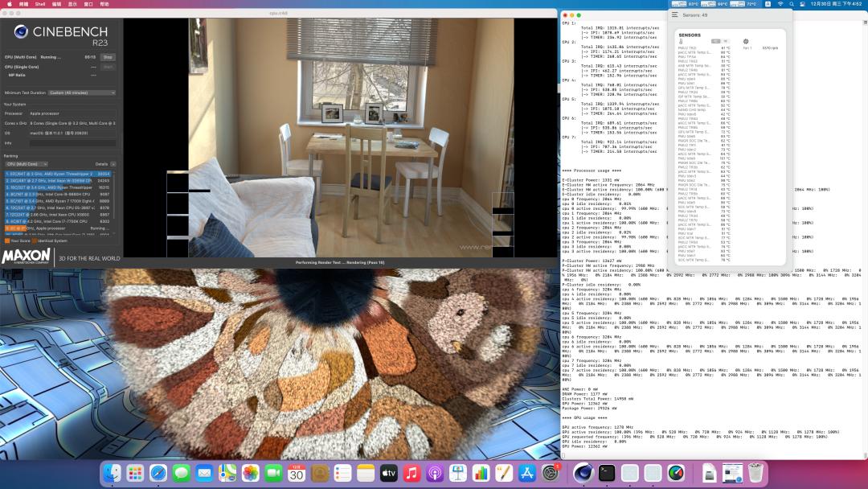Launch Terminal from the Dock
Image resolution: width=868 pixels, height=489 pixels.
[607, 473]
